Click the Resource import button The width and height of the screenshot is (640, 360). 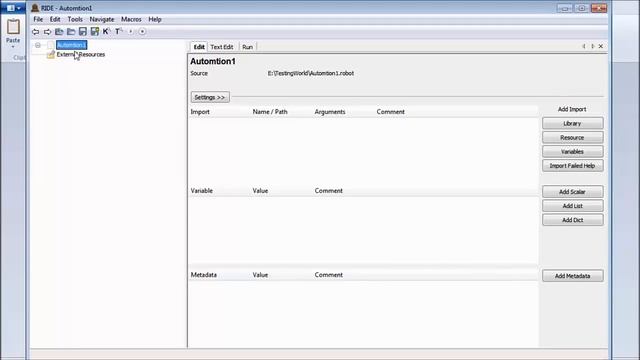(573, 138)
